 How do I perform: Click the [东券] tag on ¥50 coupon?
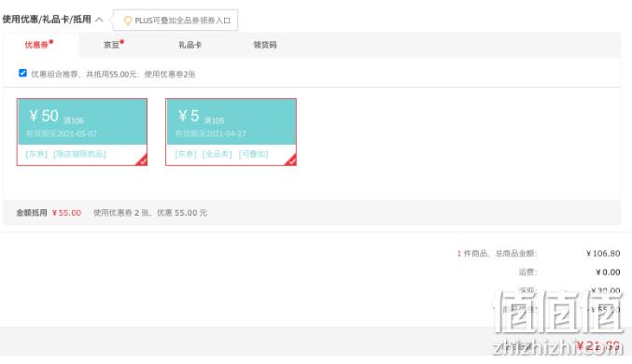pyautogui.click(x=36, y=154)
